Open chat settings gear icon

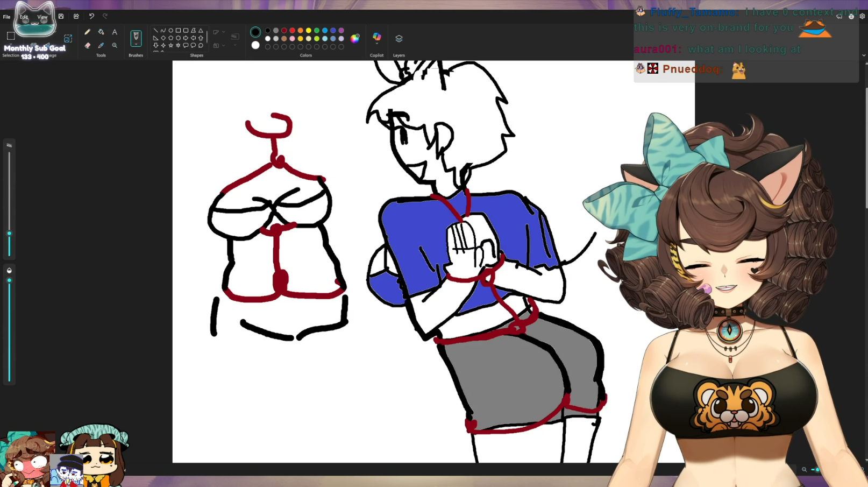click(x=862, y=16)
